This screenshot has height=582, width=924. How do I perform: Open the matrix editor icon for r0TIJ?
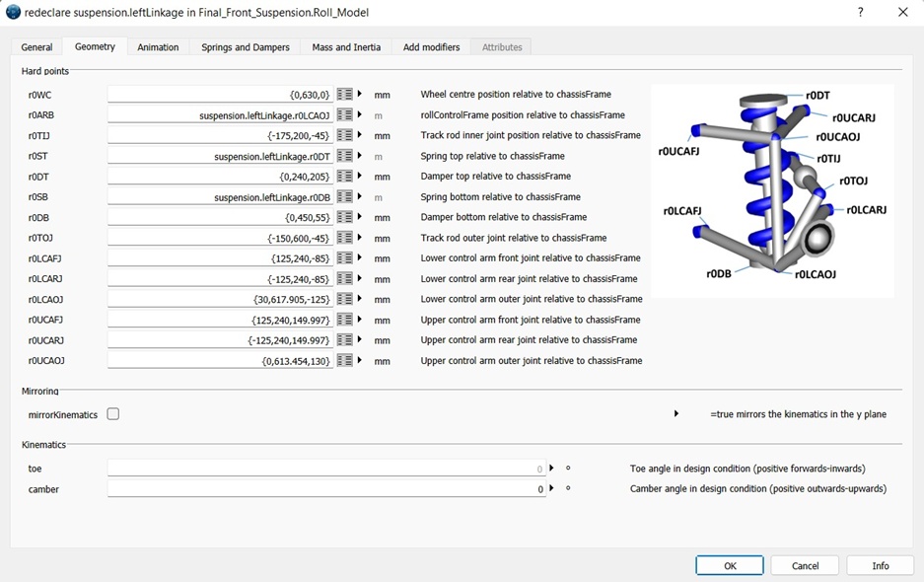pyautogui.click(x=344, y=135)
